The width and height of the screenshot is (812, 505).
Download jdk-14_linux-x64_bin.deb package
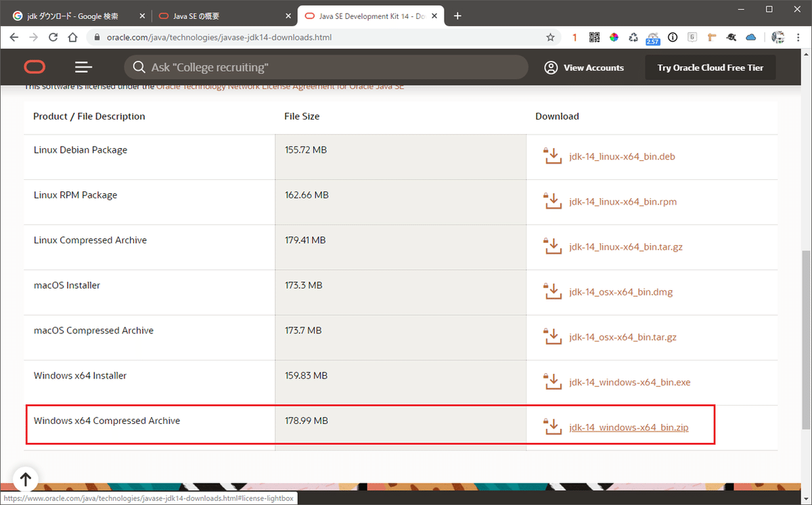[x=622, y=156]
